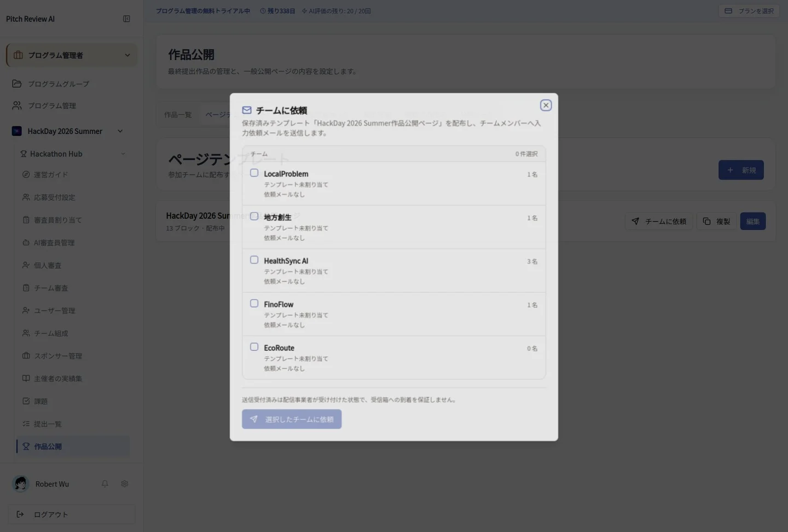Click the 編集 button
Image resolution: width=788 pixels, height=532 pixels.
click(x=753, y=222)
